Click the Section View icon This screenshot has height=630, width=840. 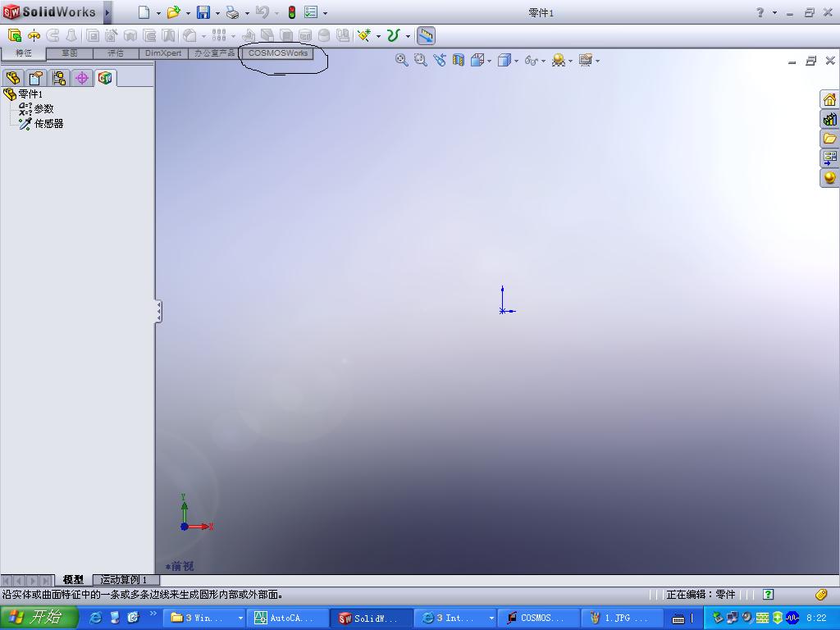[458, 60]
